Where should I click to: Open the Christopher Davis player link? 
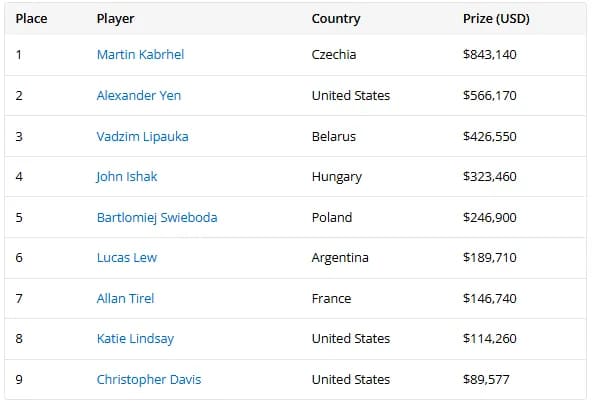point(149,379)
